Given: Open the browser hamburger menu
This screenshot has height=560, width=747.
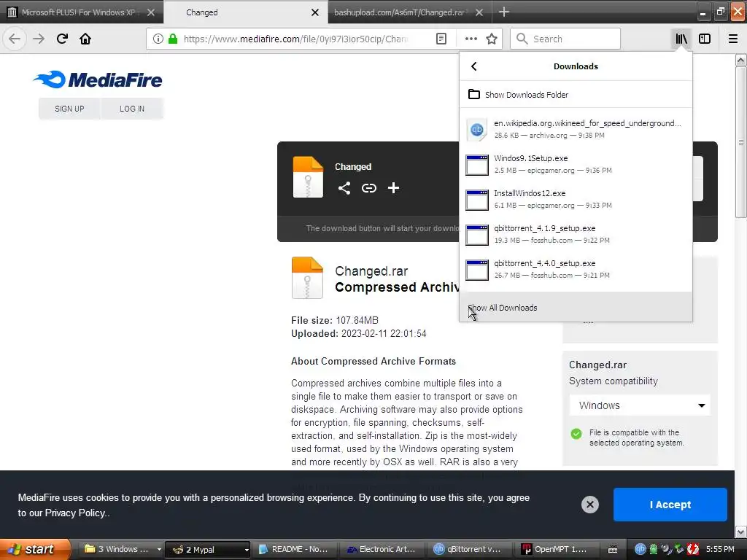Looking at the screenshot, I should pyautogui.click(x=733, y=39).
